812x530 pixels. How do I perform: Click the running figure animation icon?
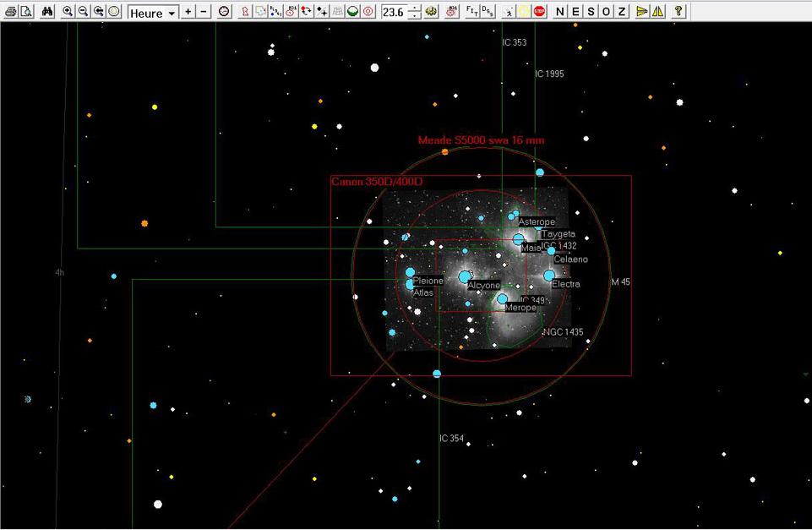pos(509,11)
